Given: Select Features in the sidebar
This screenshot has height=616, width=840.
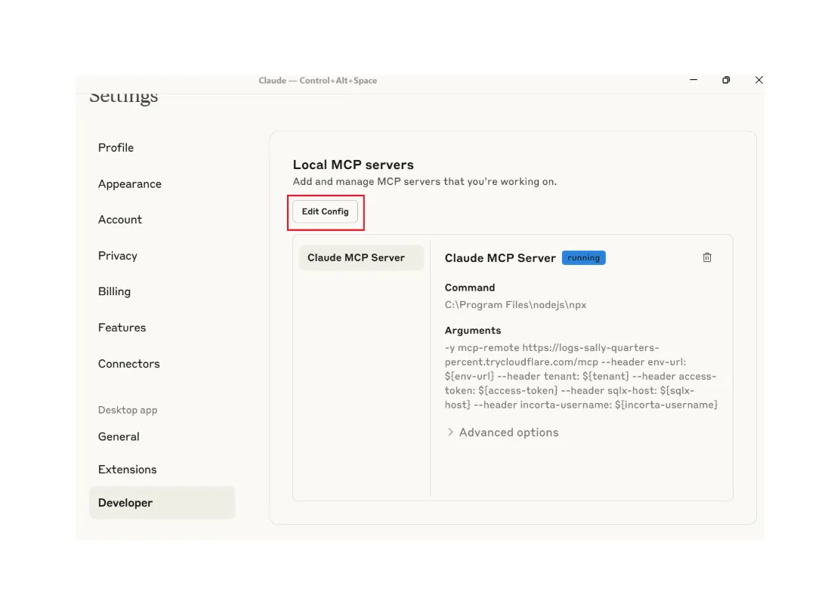Looking at the screenshot, I should 122,328.
